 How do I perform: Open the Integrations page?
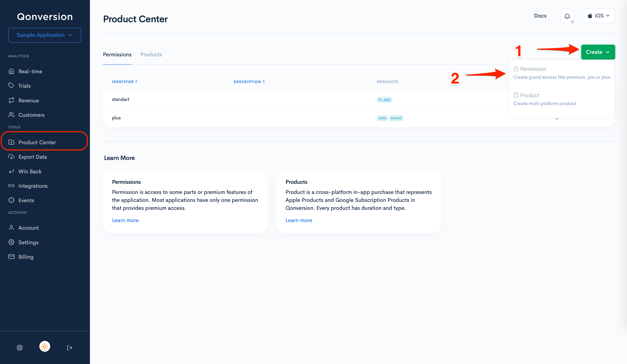point(33,186)
